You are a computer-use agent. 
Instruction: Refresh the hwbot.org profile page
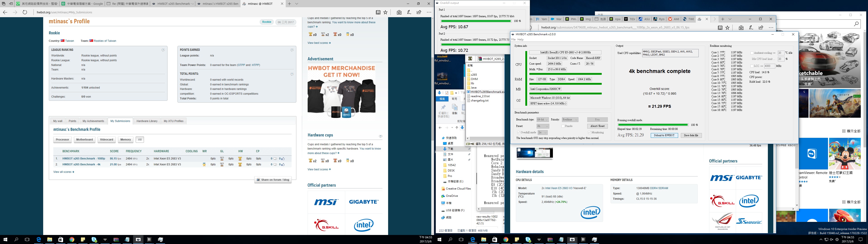pyautogui.click(x=25, y=12)
